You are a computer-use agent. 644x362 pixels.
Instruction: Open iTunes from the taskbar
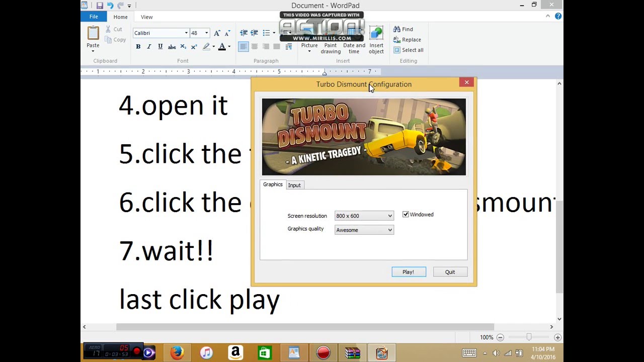click(x=206, y=353)
